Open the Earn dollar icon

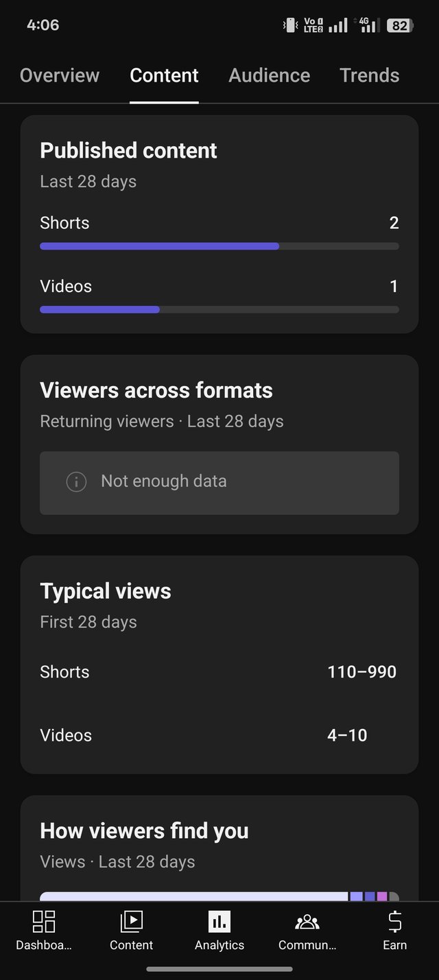394,922
